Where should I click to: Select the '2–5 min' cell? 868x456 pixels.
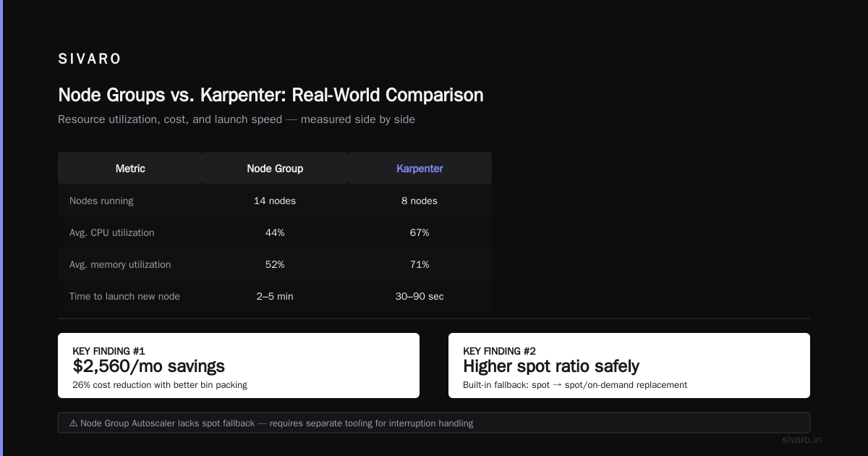(x=275, y=296)
